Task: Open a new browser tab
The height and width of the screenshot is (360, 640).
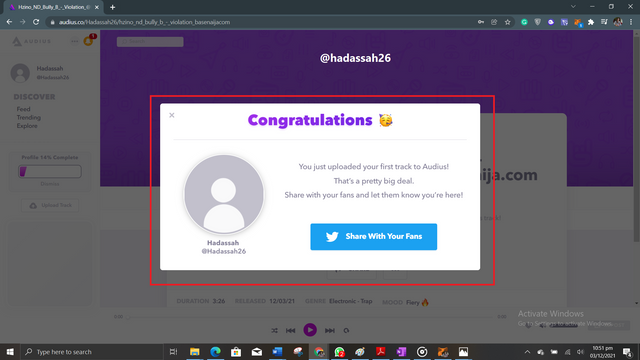Action: tap(113, 7)
